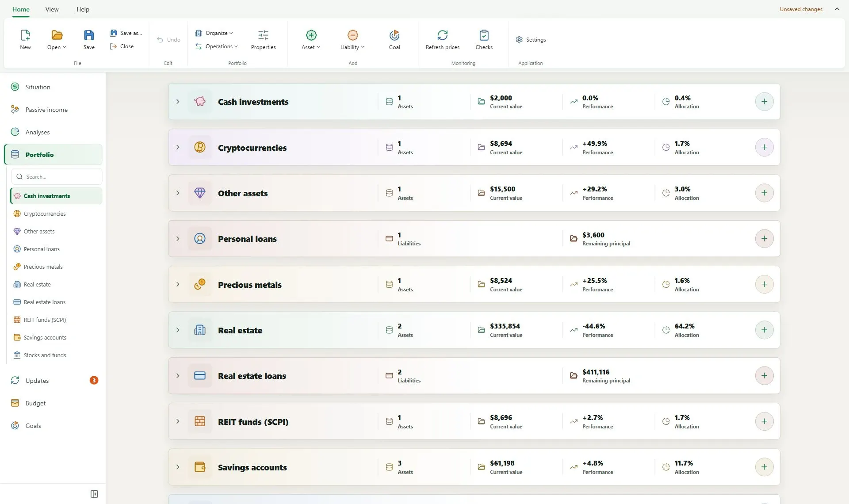Collapse the left sidebar panel
The image size is (849, 504).
(94, 494)
